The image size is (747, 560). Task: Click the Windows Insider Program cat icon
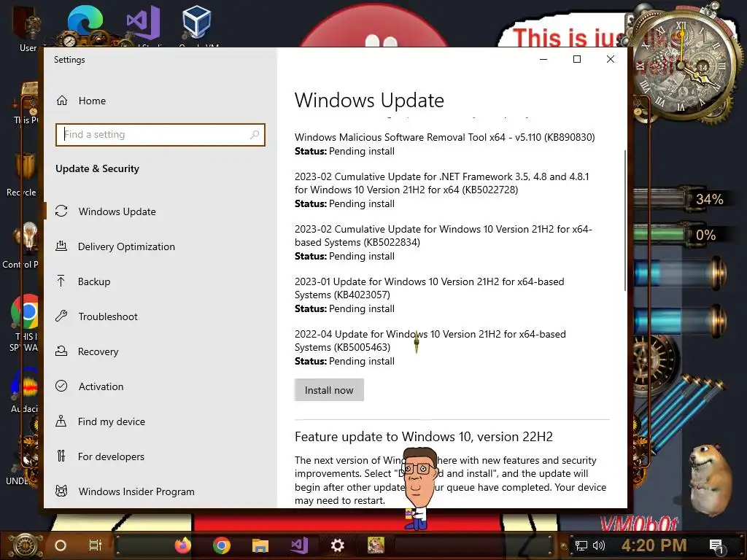pyautogui.click(x=61, y=491)
